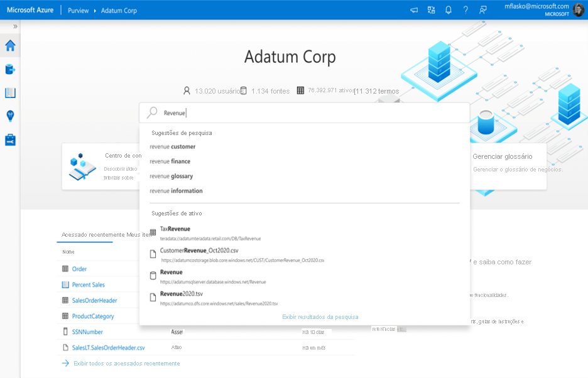Image resolution: width=588 pixels, height=378 pixels.
Task: Select suggestion revenue finance
Action: coord(170,161)
